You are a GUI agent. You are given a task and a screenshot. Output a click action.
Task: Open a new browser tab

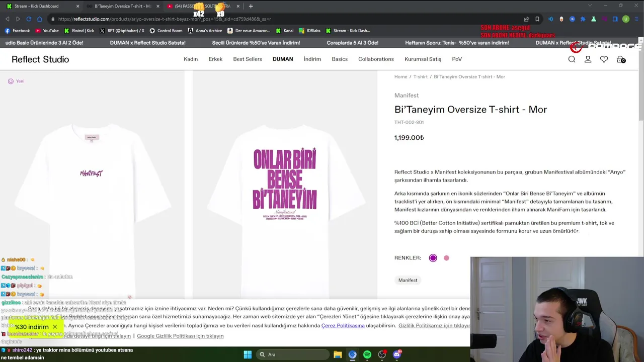click(x=251, y=6)
